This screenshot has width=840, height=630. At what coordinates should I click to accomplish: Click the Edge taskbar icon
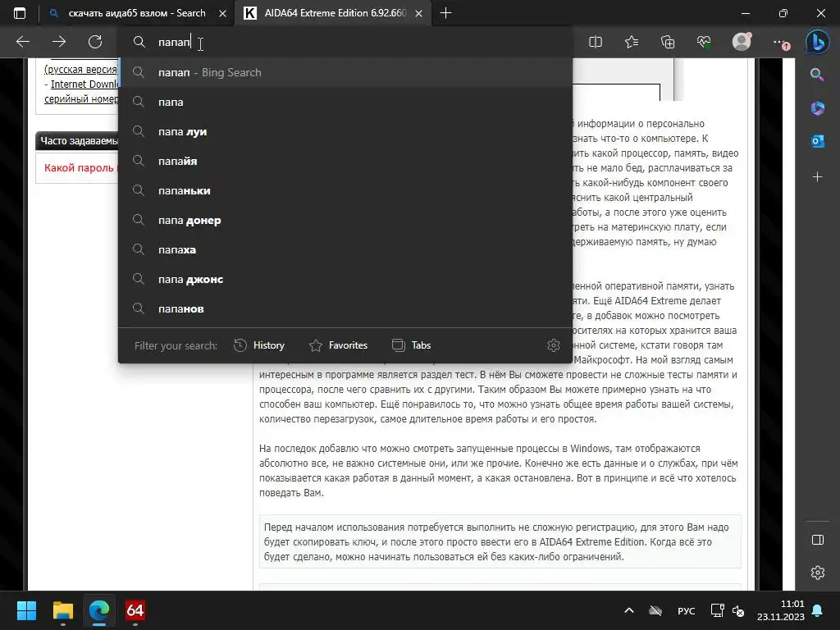coord(99,610)
